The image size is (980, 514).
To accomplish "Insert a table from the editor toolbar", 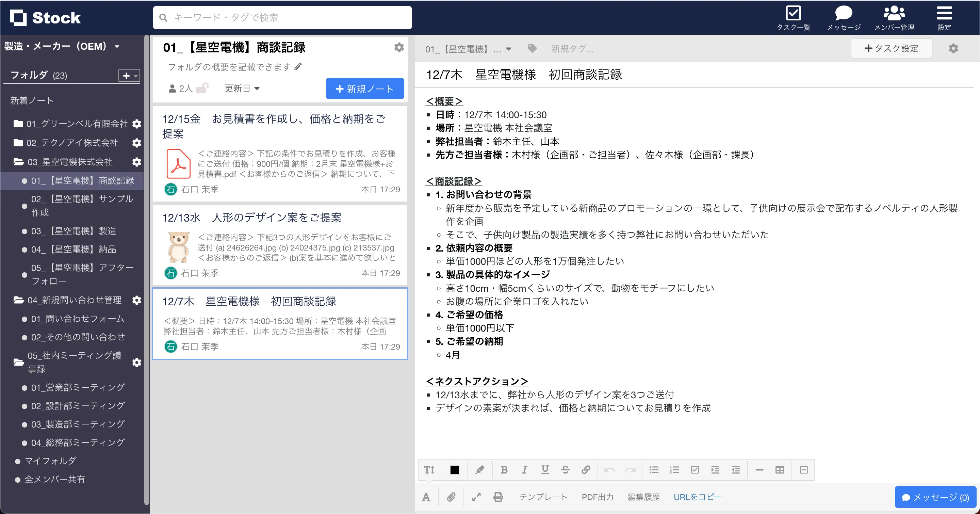I will [x=780, y=469].
